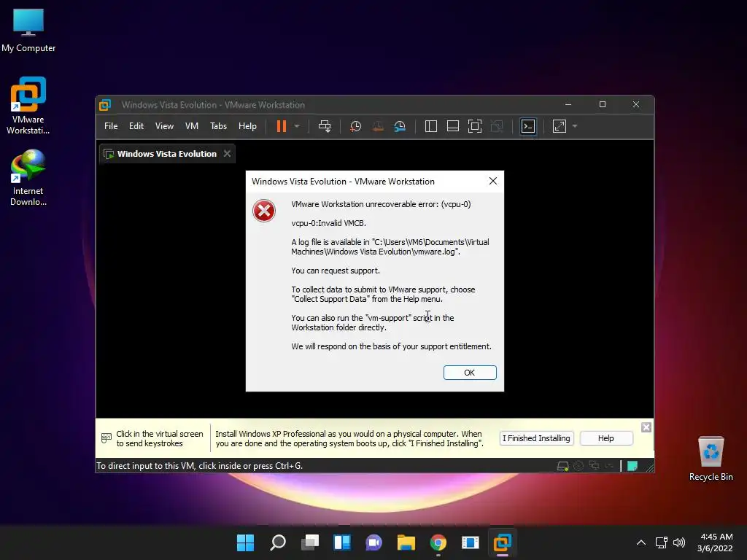Show hidden system tray icons
The width and height of the screenshot is (747, 560).
641,542
